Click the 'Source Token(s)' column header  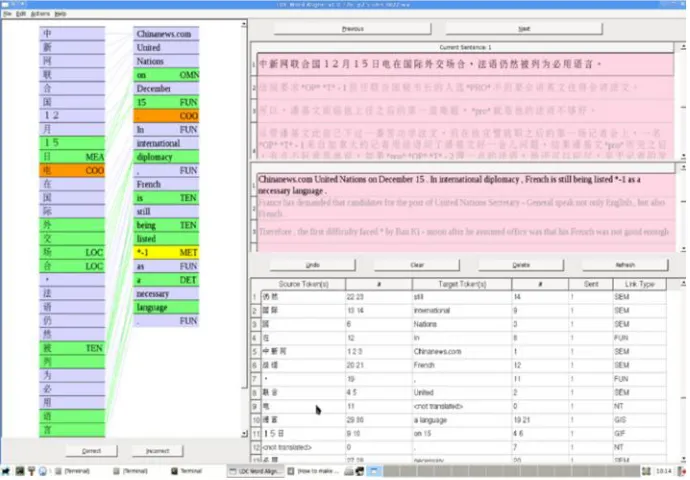coord(303,284)
